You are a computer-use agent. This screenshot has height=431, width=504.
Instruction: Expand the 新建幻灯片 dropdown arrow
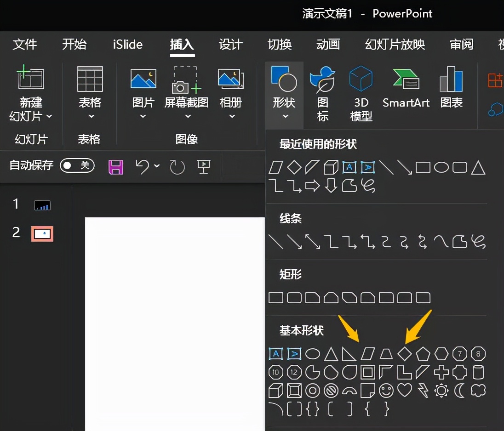[x=49, y=116]
